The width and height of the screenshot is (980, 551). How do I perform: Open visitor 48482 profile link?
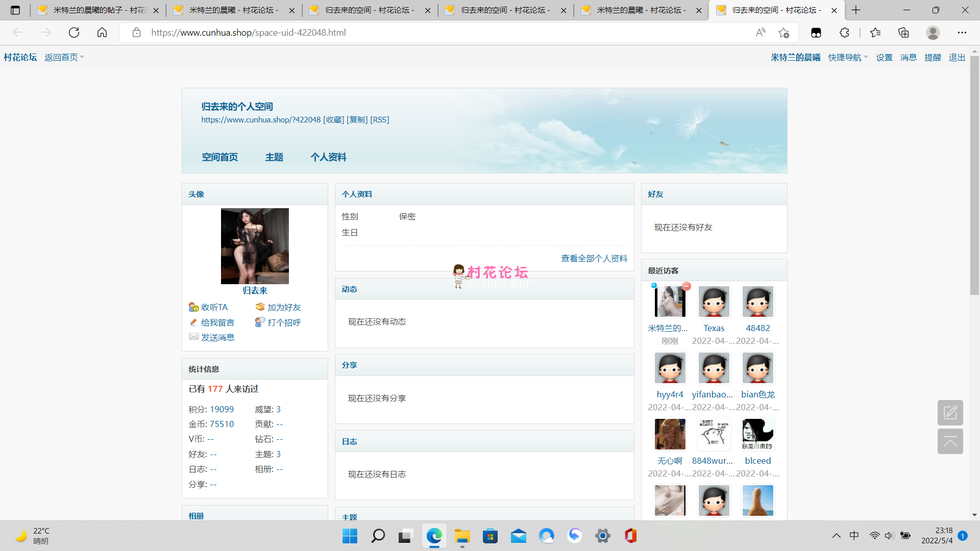point(757,328)
